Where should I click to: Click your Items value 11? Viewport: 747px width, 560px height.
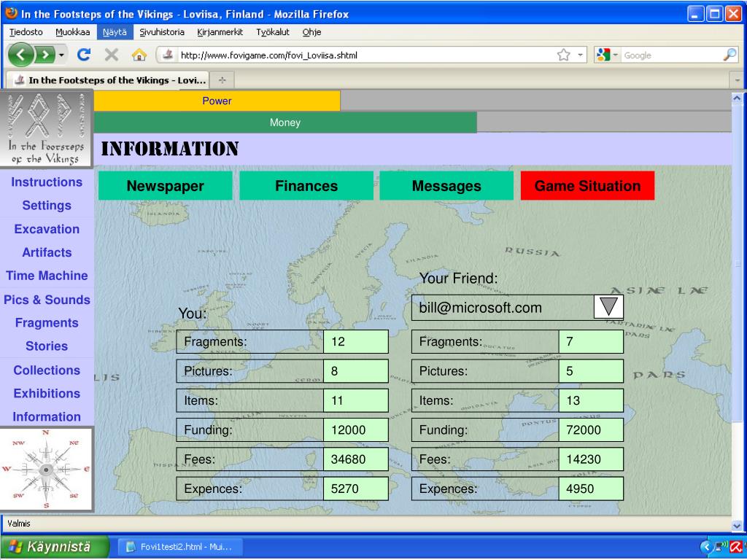pyautogui.click(x=355, y=400)
